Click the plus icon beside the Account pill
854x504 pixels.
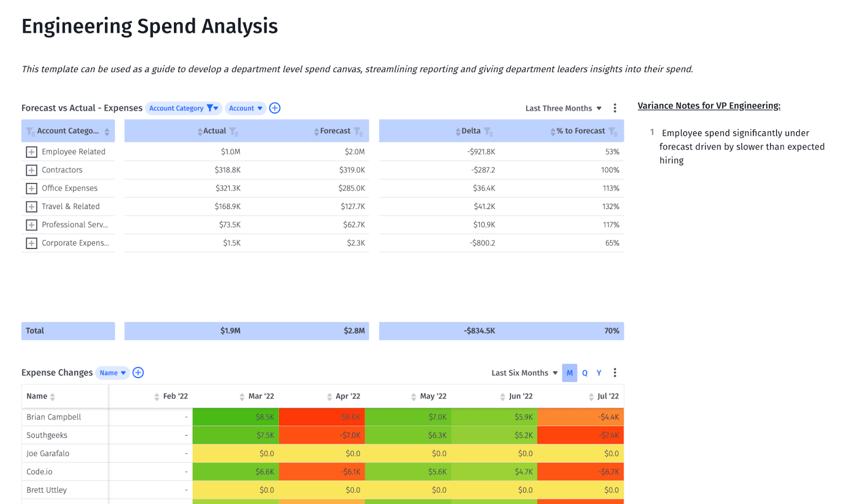[x=274, y=108]
